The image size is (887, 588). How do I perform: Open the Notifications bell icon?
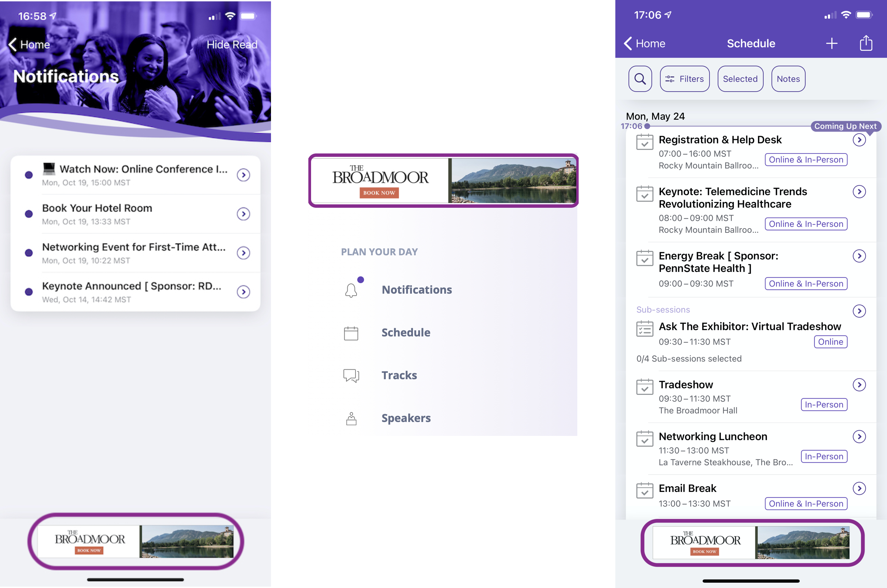tap(351, 290)
